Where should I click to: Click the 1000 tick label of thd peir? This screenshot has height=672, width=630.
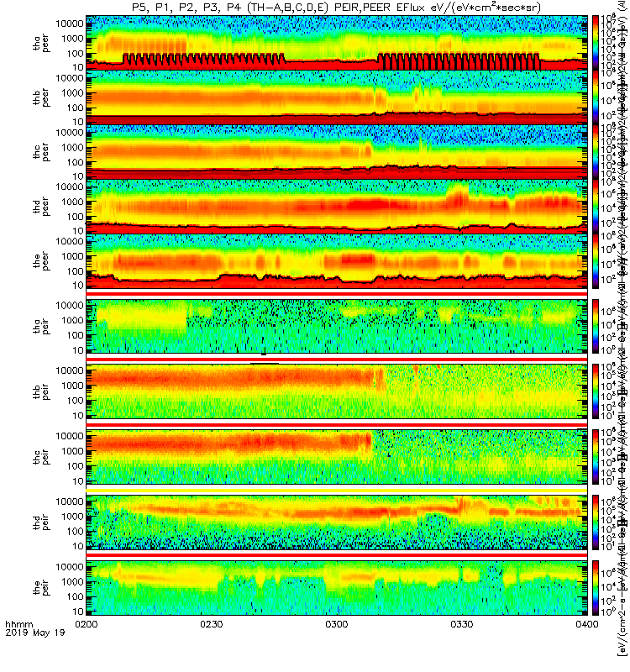(x=72, y=517)
